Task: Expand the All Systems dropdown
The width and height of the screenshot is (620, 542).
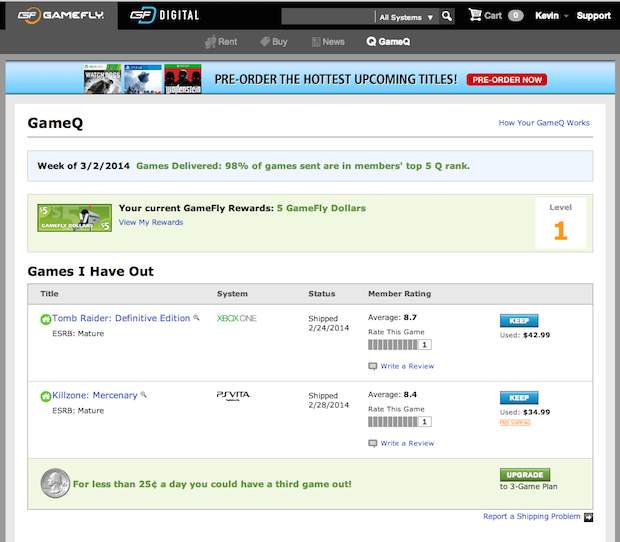Action: [x=406, y=17]
